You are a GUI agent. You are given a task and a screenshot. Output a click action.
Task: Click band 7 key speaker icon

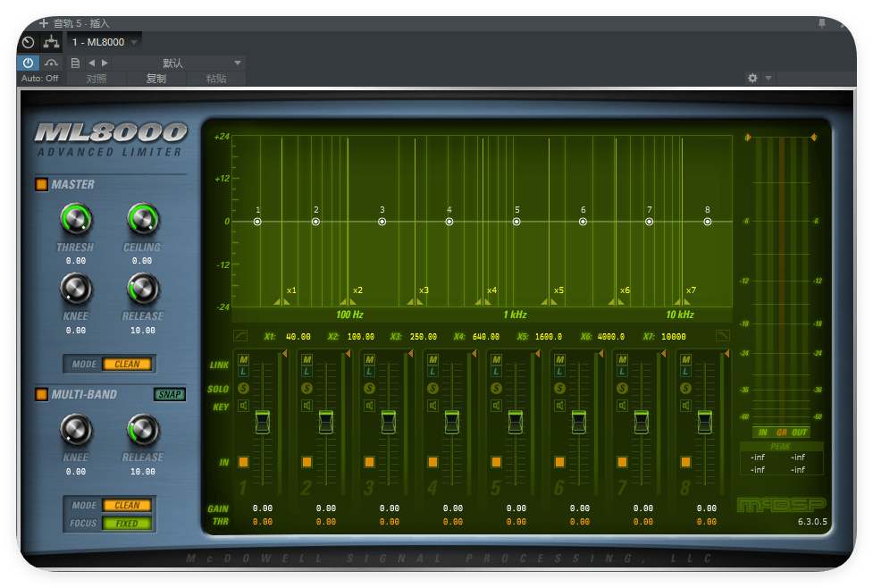pos(623,406)
